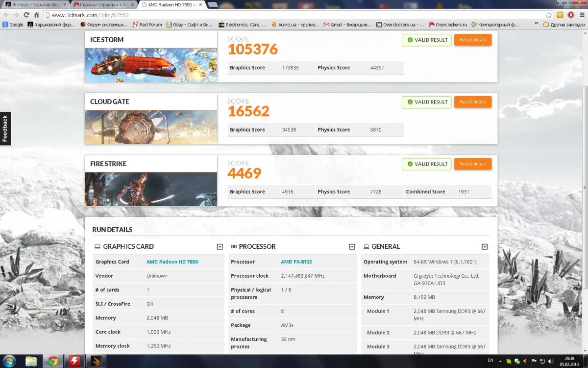The image size is (588, 368).
Task: Open the Windows Start menu
Action: pos(9,361)
